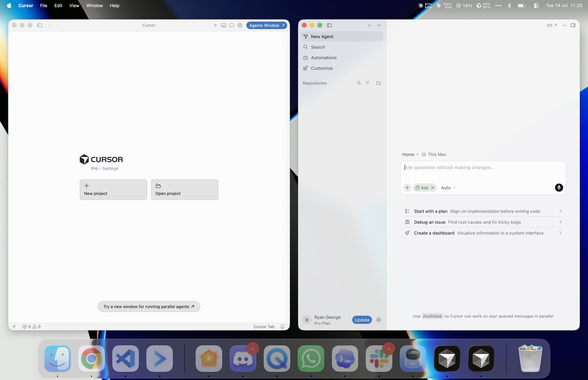Open the View menu
588x380 pixels.
click(74, 5)
